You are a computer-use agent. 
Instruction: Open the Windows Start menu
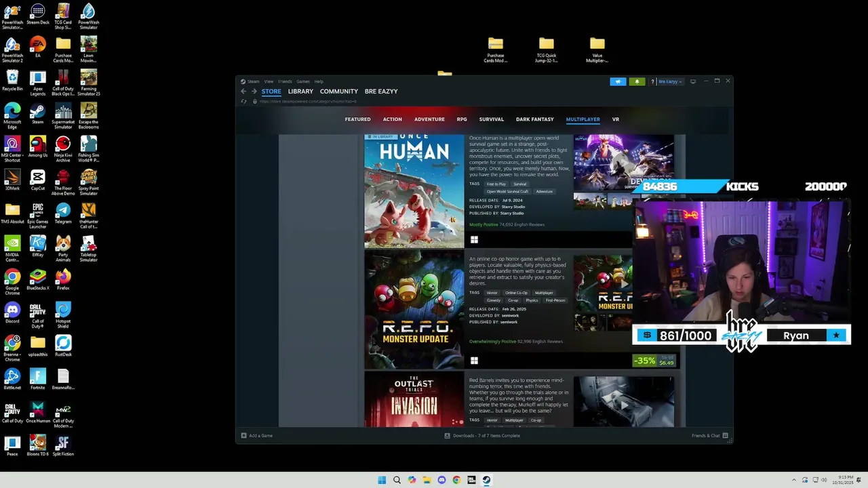coord(382,480)
